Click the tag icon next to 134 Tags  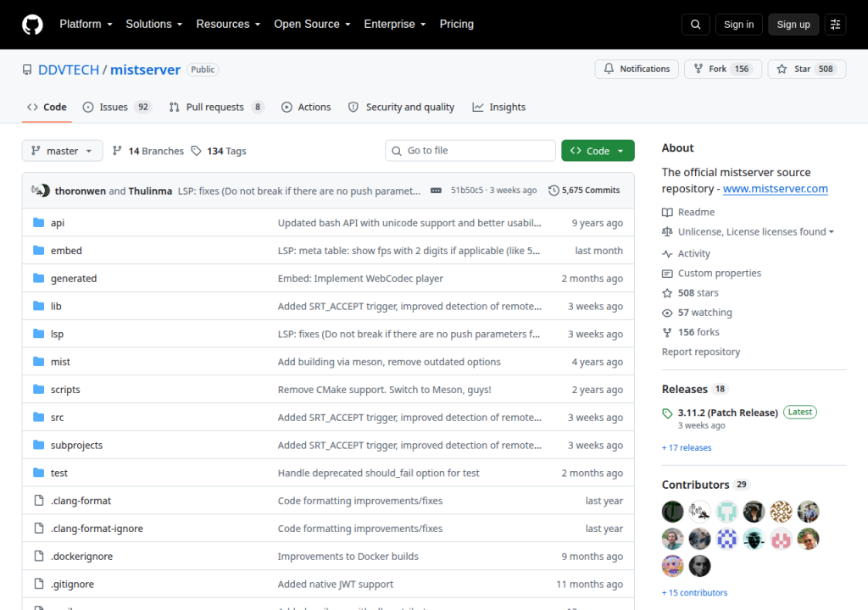[196, 151]
